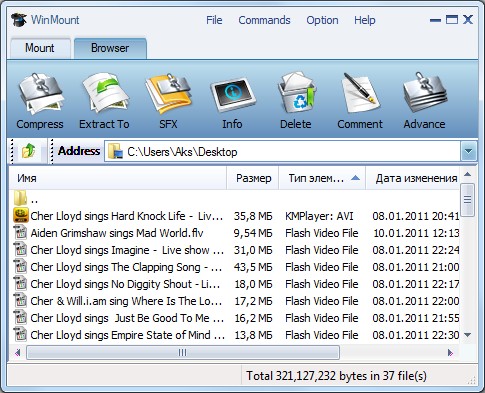Viewport: 485px width, 393px height.
Task: Click file icon of Just Be Good To Me
Action: (20, 318)
